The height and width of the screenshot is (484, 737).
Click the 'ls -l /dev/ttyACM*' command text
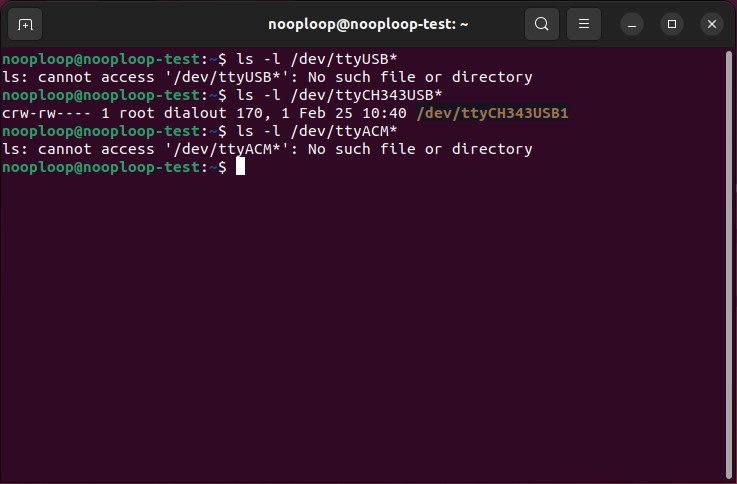click(x=317, y=131)
